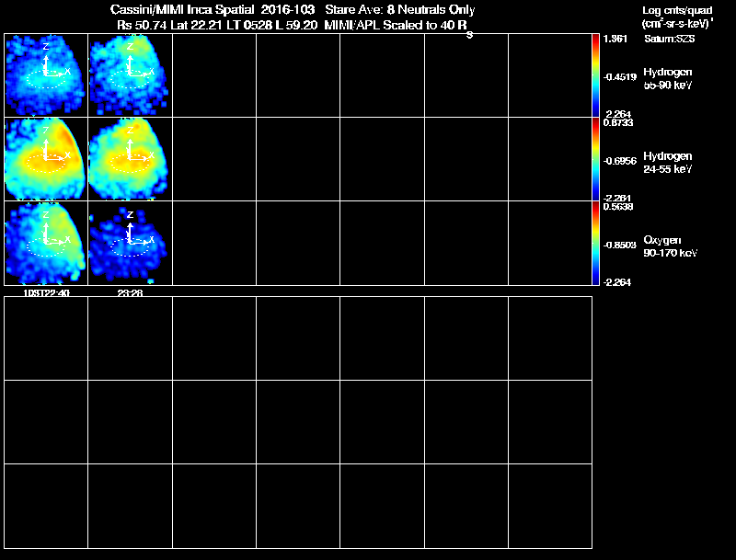This screenshot has height=560, width=736.
Task: Click the 'Rs 50.74 Lat 22.21' header text
Action: (170, 25)
